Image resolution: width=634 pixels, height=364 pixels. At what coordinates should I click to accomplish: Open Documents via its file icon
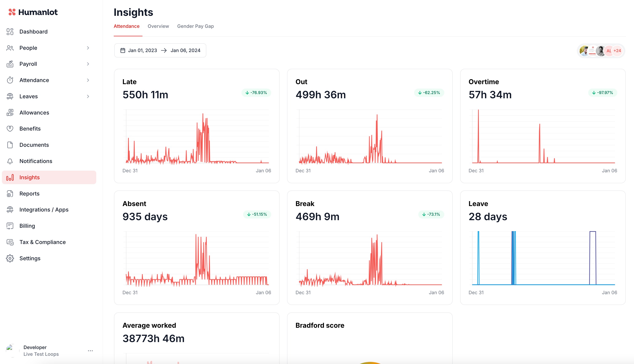point(10,145)
